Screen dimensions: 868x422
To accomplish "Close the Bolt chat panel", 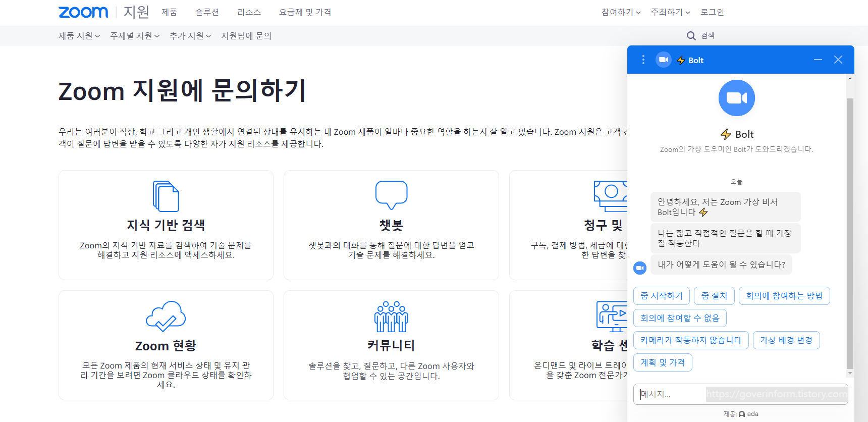I will 838,60.
